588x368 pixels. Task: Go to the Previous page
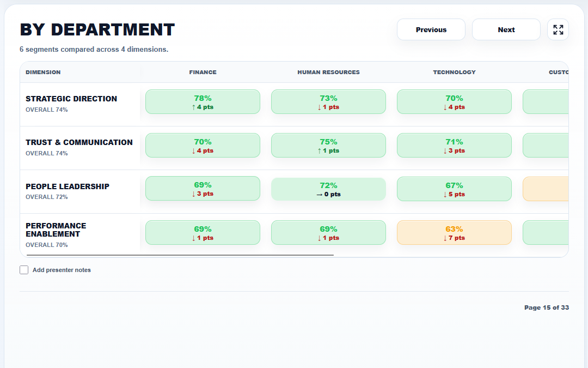click(431, 29)
